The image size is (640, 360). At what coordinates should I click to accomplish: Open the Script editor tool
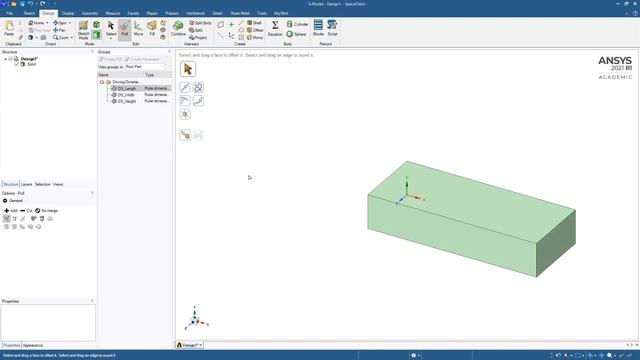click(332, 28)
